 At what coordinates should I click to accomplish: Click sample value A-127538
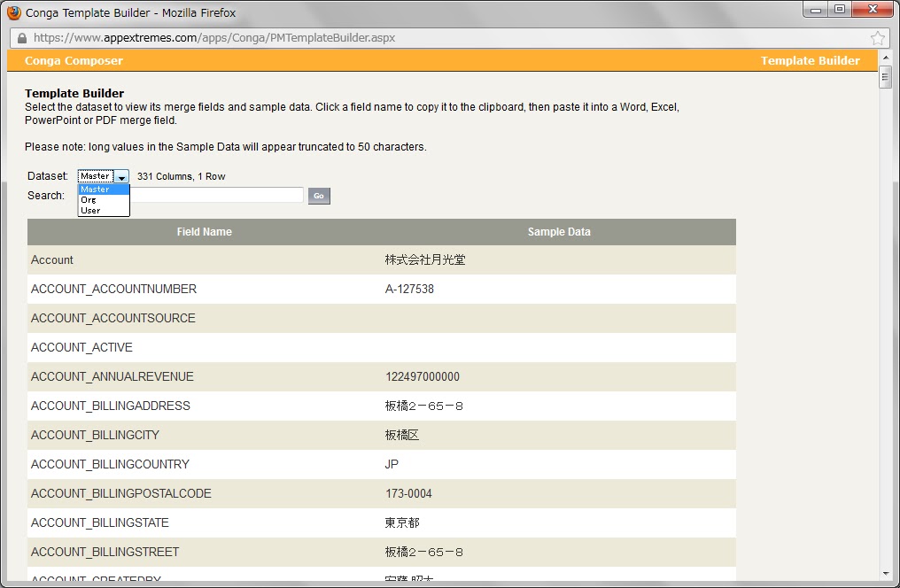tap(409, 289)
